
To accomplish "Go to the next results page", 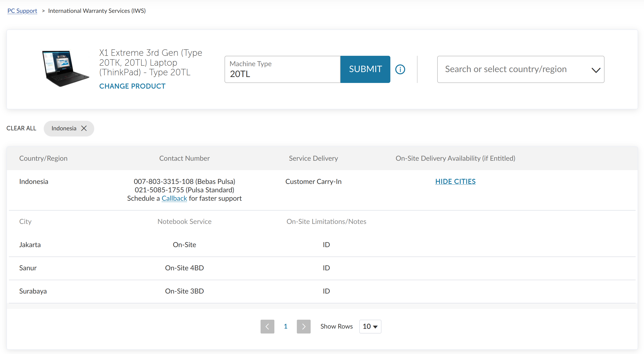I will pos(303,326).
